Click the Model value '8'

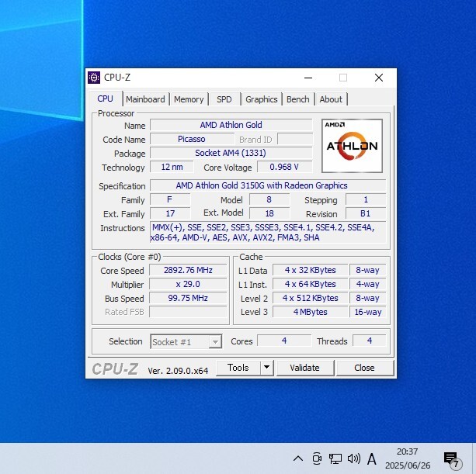click(269, 199)
